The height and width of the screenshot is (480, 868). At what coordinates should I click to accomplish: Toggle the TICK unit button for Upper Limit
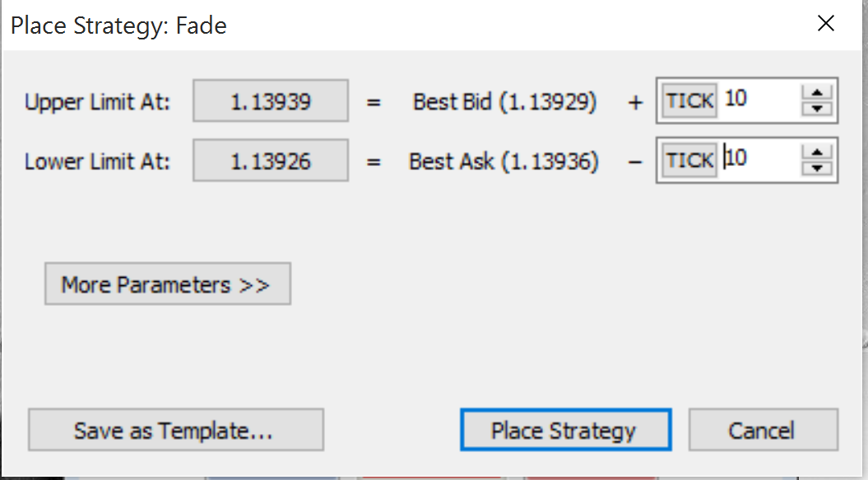689,100
